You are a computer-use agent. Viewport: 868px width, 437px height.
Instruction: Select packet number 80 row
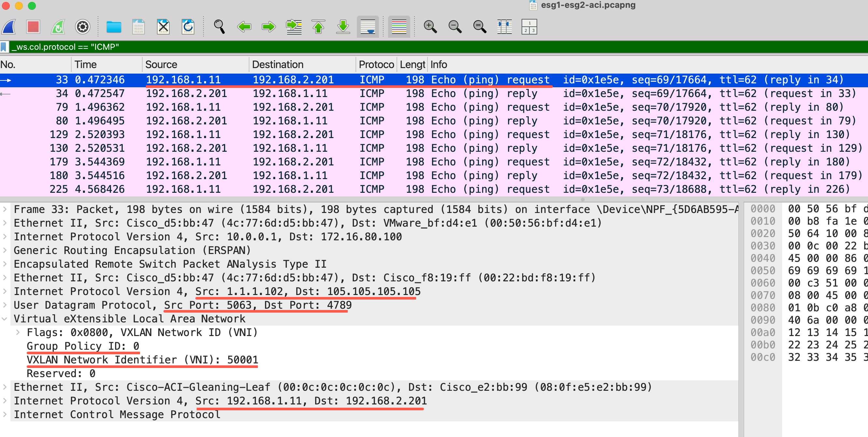click(x=434, y=120)
